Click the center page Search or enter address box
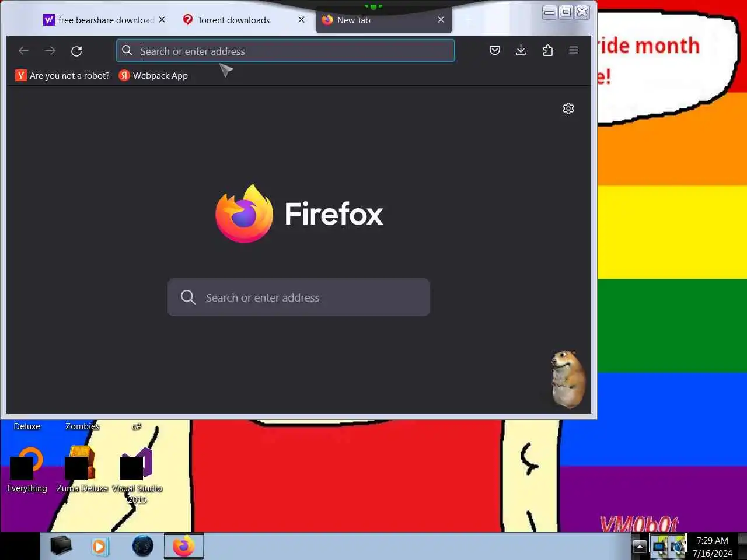This screenshot has height=560, width=747. pyautogui.click(x=299, y=297)
